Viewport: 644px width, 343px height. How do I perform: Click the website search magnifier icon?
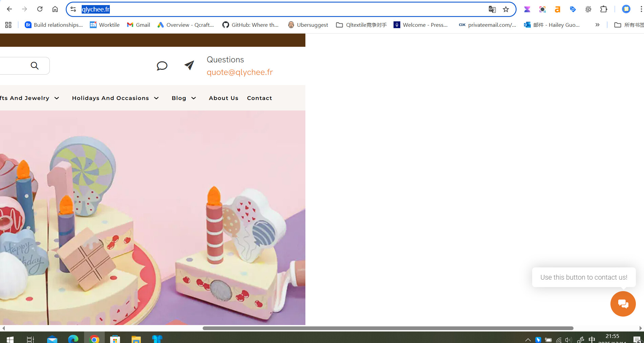(35, 65)
